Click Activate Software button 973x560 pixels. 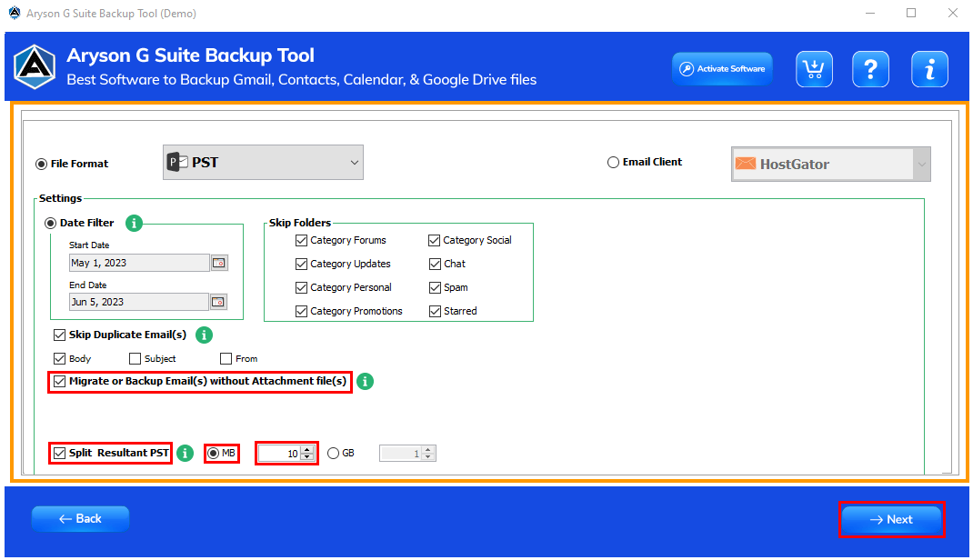click(x=722, y=69)
